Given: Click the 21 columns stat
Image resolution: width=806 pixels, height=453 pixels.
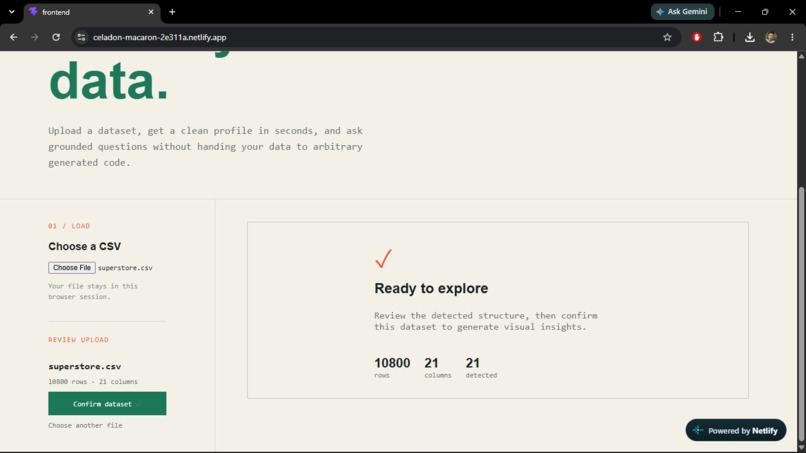Looking at the screenshot, I should tap(437, 368).
